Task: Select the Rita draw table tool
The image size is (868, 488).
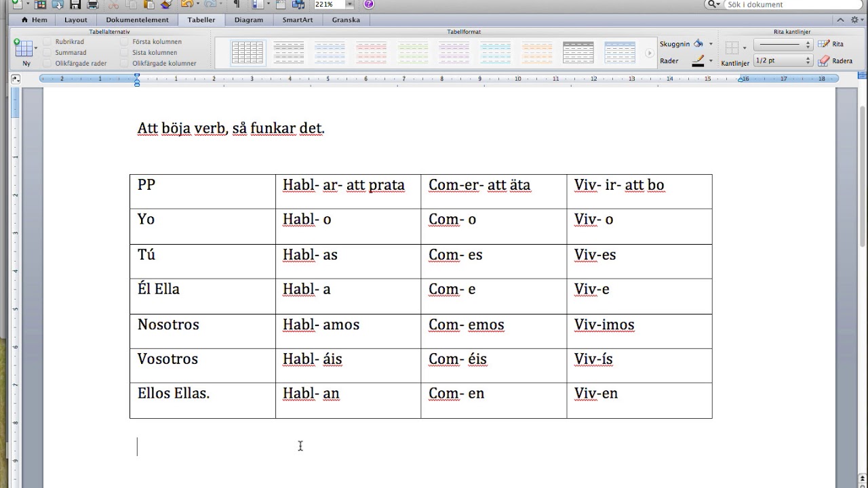Action: (831, 44)
